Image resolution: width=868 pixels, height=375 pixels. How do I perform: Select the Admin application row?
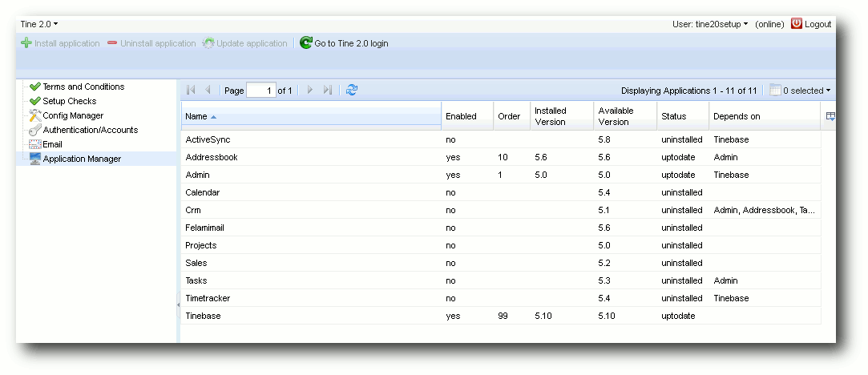[x=500, y=175]
